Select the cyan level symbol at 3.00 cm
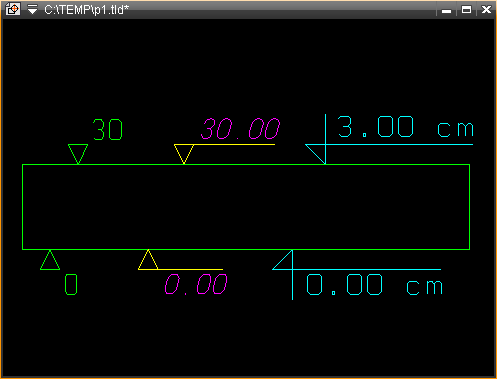 coord(316,154)
